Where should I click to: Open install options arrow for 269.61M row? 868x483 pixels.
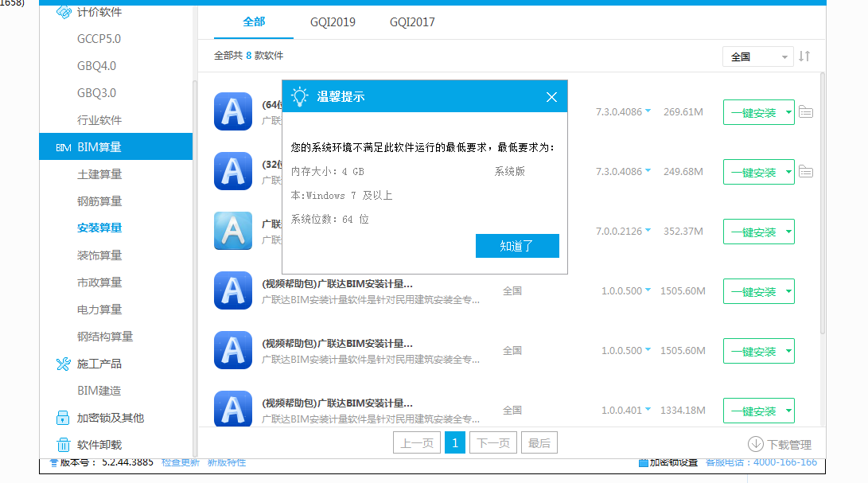click(x=788, y=112)
